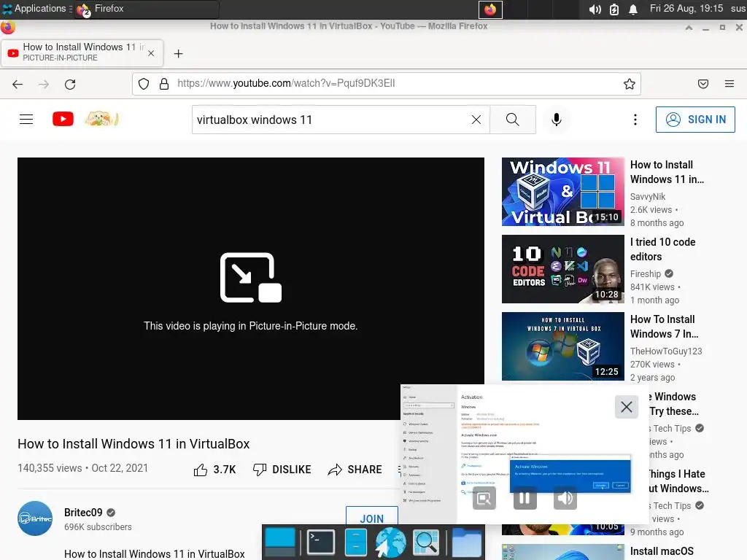Screen dimensions: 747x560
Task: Click the YouTube doodle next to the logo
Action: pos(101,119)
